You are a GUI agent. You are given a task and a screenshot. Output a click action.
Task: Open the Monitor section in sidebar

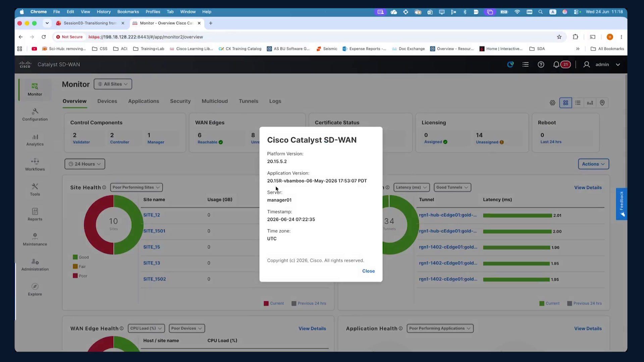coord(35,89)
